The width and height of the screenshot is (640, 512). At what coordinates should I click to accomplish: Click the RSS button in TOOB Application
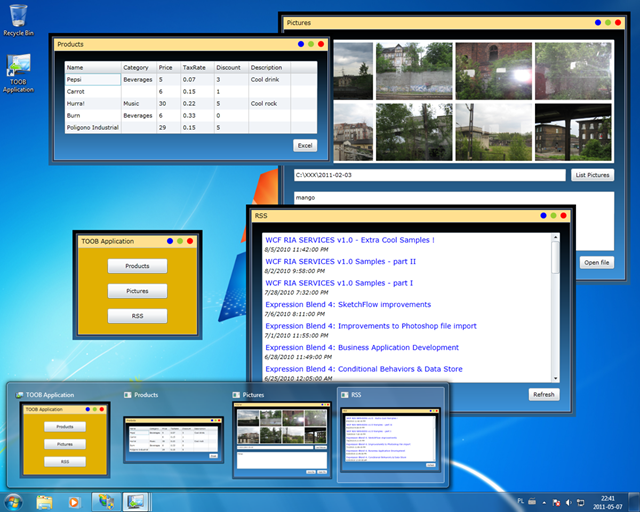pyautogui.click(x=137, y=316)
